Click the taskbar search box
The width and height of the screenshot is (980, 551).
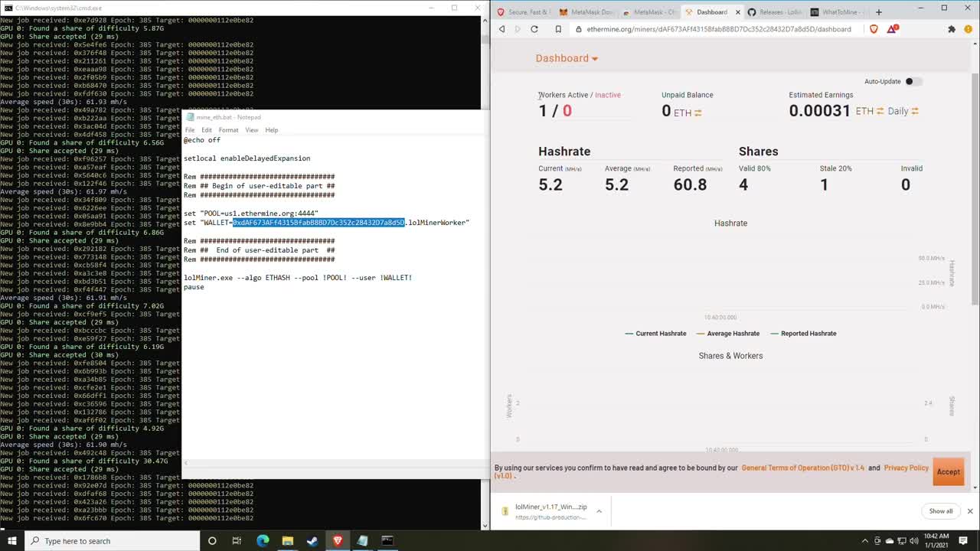click(112, 541)
